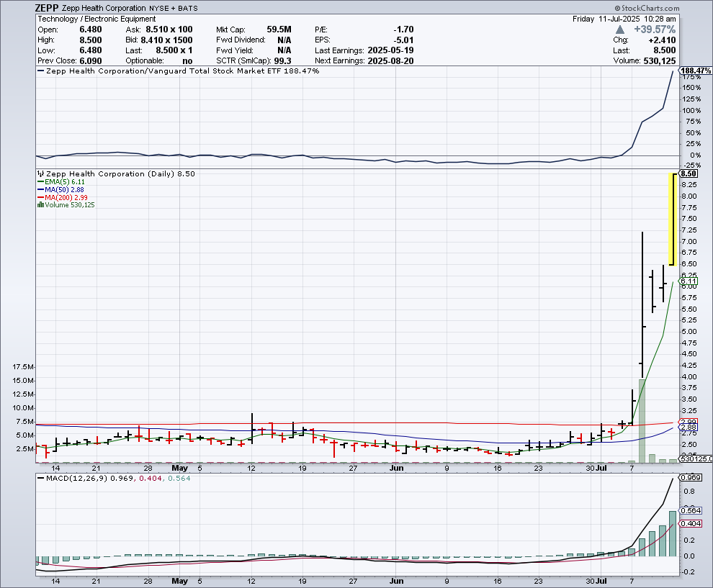Click the 17.5M volume axis label
This screenshot has width=713, height=588.
point(23,367)
